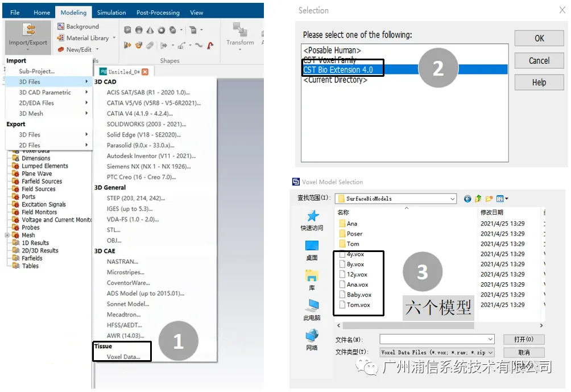
Task: Click the 文件名 filename input field
Action: point(437,339)
